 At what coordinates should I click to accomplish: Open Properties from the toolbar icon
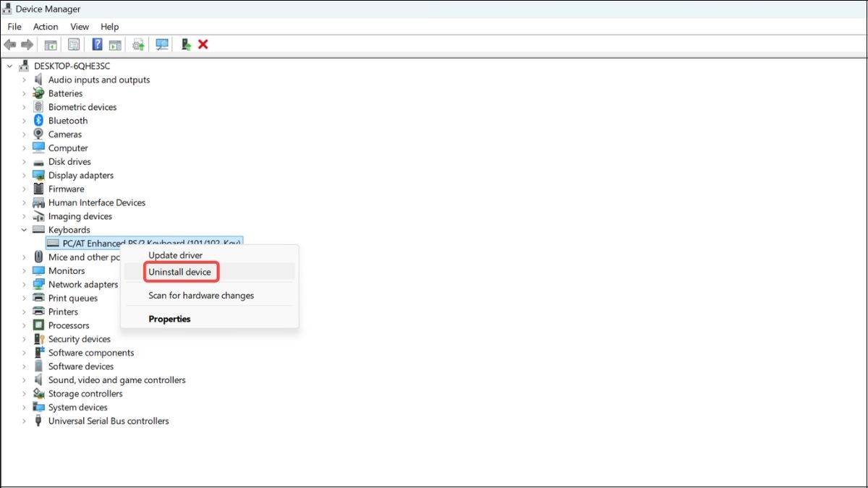click(74, 45)
